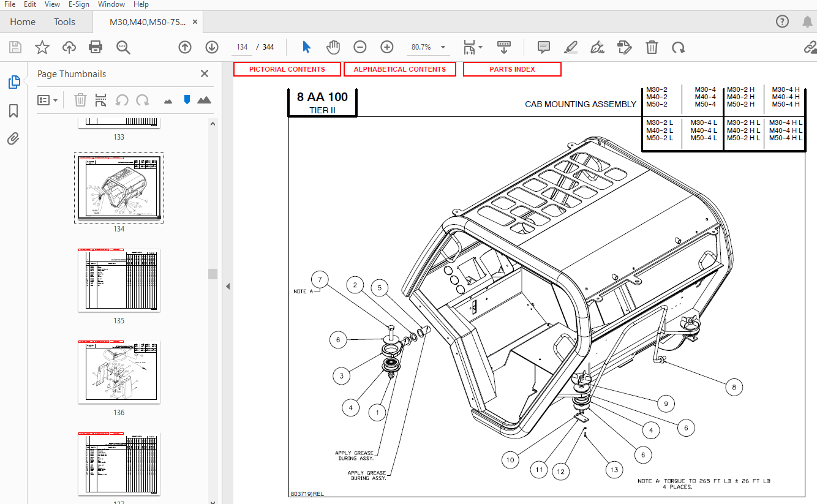Collapse the navigation pane with side arrow
Image resolution: width=817 pixels, height=504 pixels.
click(227, 286)
